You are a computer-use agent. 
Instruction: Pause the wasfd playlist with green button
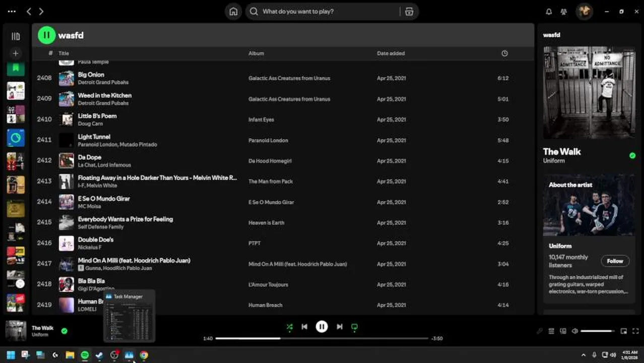click(46, 35)
